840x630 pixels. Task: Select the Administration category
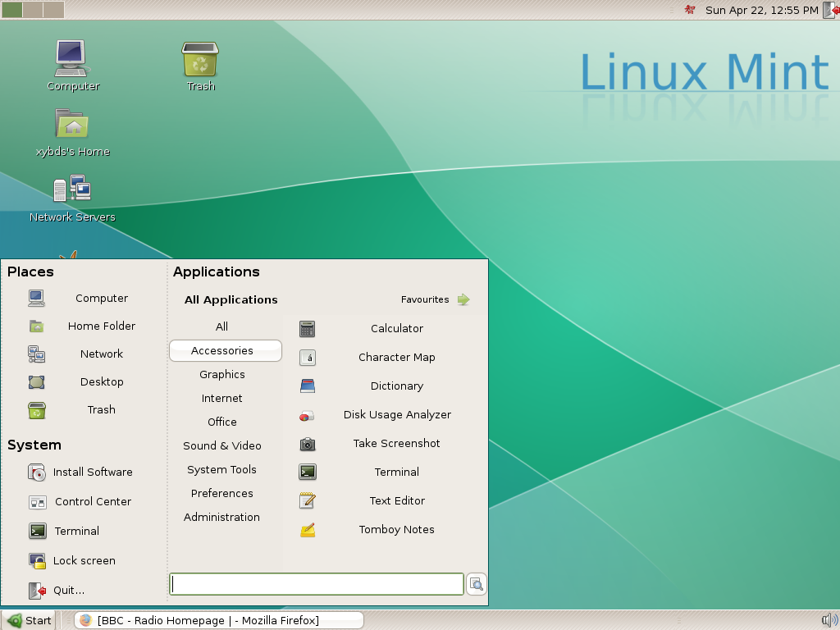click(221, 517)
